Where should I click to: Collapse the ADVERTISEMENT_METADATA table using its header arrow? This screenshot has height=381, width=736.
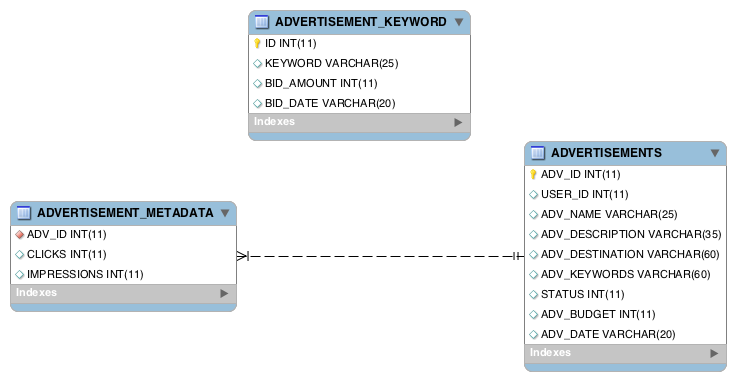[225, 213]
